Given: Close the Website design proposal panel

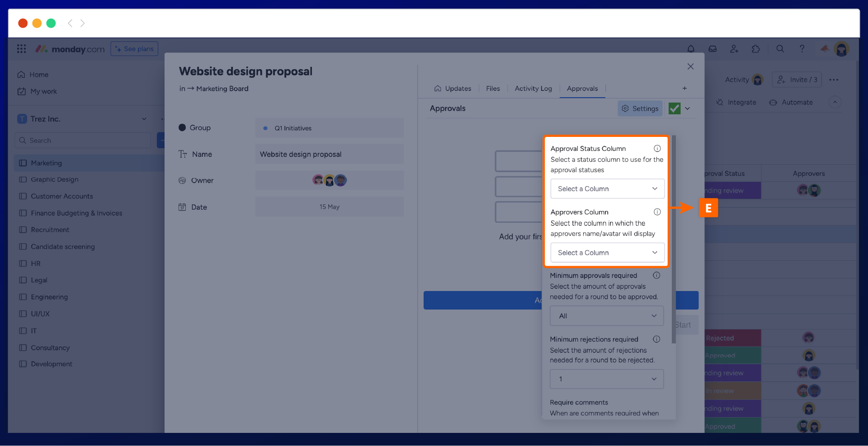Looking at the screenshot, I should point(690,66).
